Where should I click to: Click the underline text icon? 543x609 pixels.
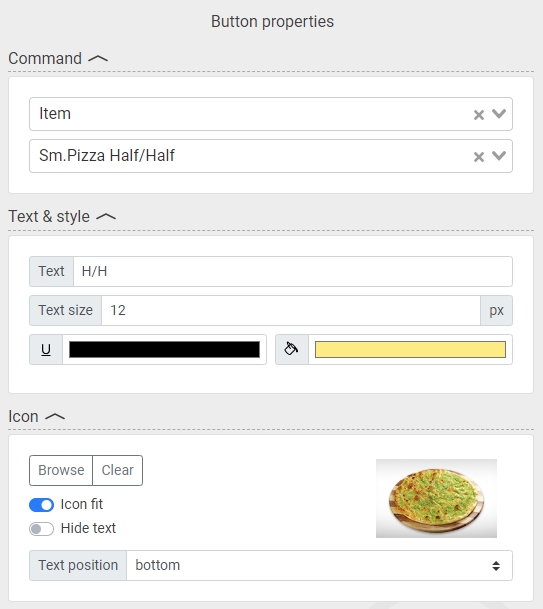click(x=46, y=350)
